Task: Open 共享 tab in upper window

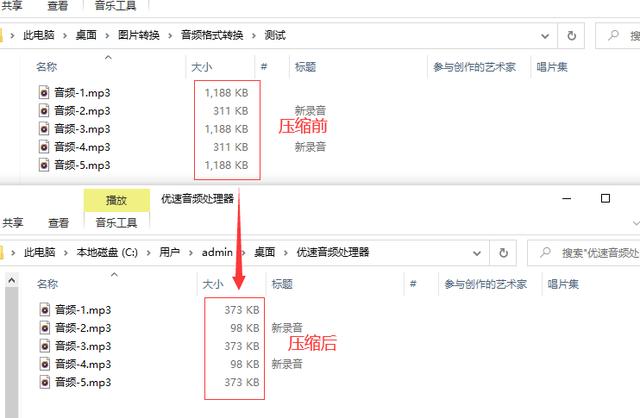Action: click(x=12, y=6)
